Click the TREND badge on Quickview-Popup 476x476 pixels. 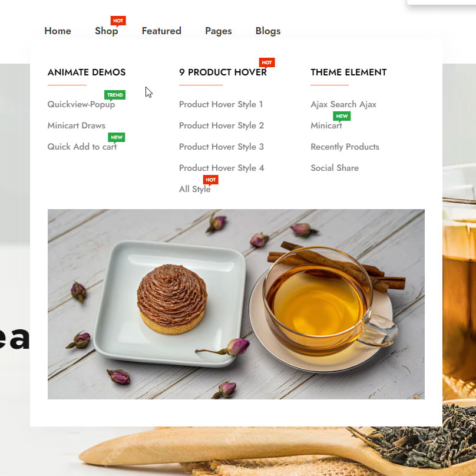(x=115, y=95)
